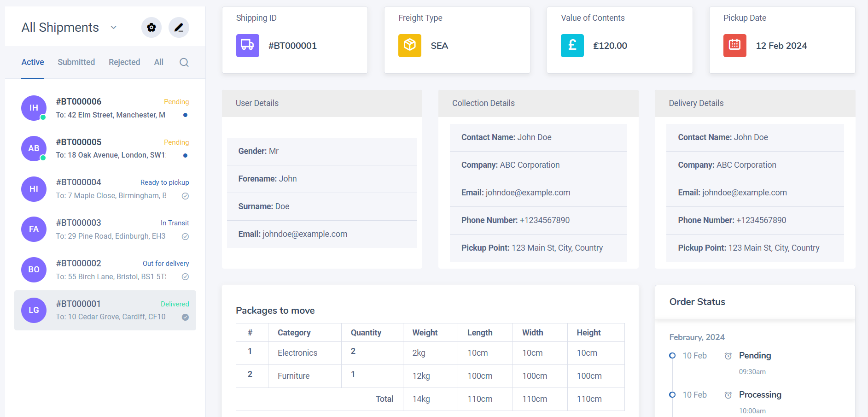The width and height of the screenshot is (868, 417).
Task: Click the Processing timeline marker dot
Action: 672,395
